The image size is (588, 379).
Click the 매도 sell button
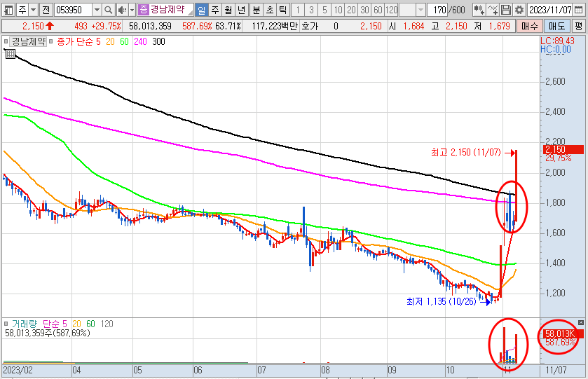[557, 26]
